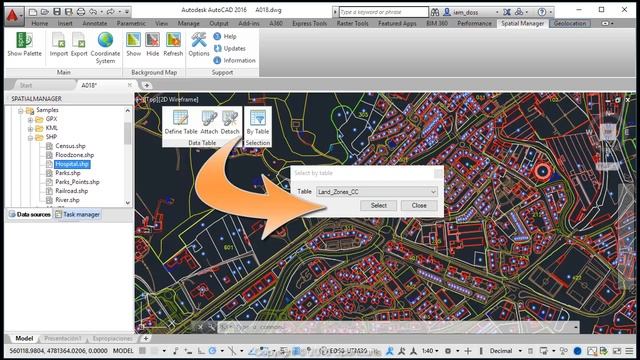Select Floodzone.shp in the tree

coord(74,155)
